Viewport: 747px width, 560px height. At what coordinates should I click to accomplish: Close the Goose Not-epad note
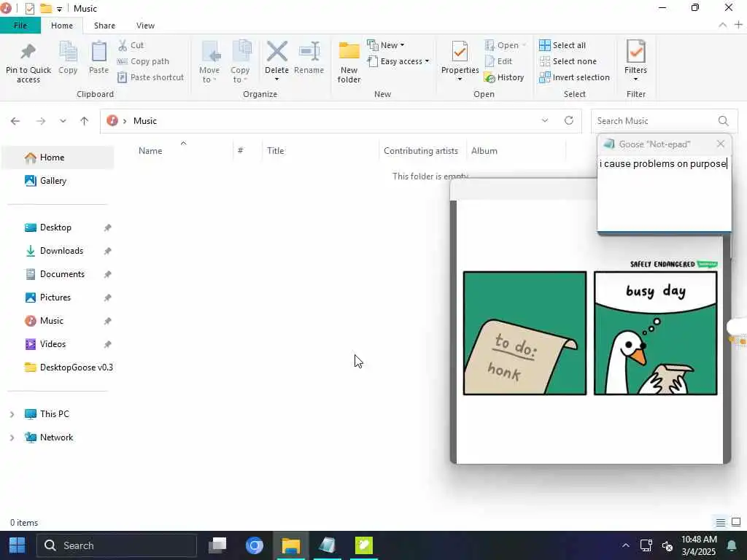[x=720, y=144]
